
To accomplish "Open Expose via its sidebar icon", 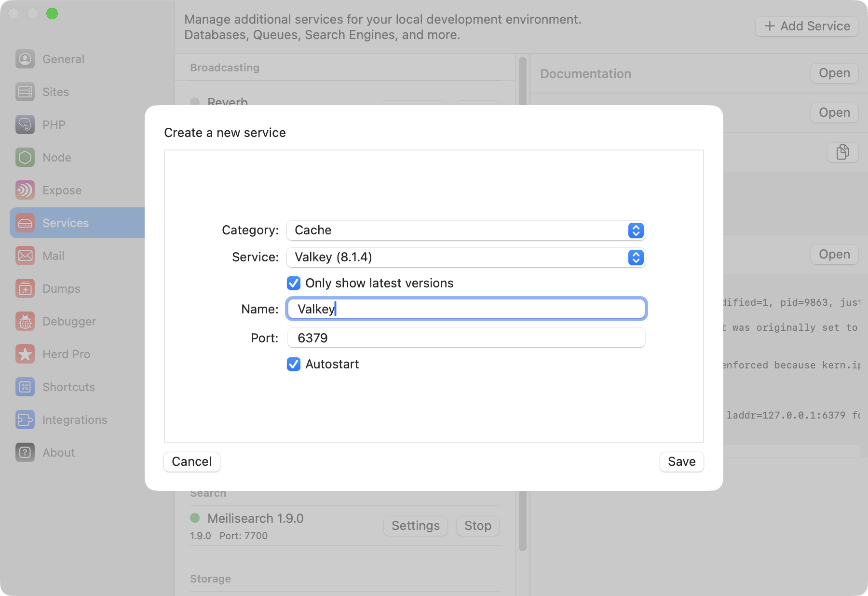I will point(25,190).
